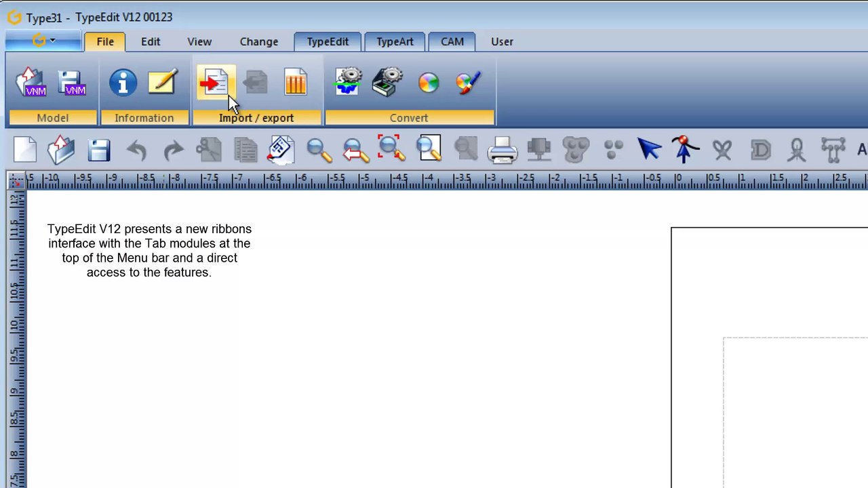This screenshot has width=868, height=488.
Task: Open the Change tab
Action: tap(259, 41)
